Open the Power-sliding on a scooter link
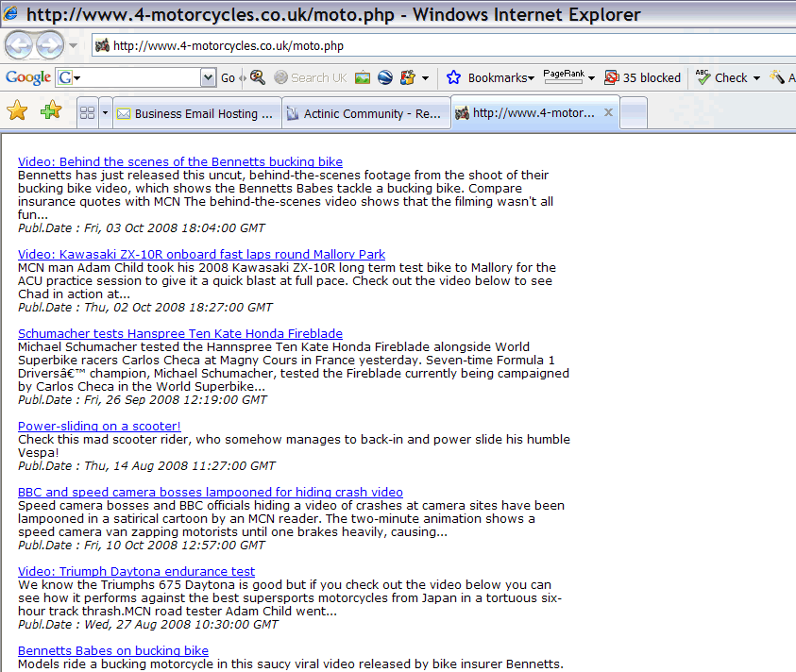The image size is (796, 672). 99,427
